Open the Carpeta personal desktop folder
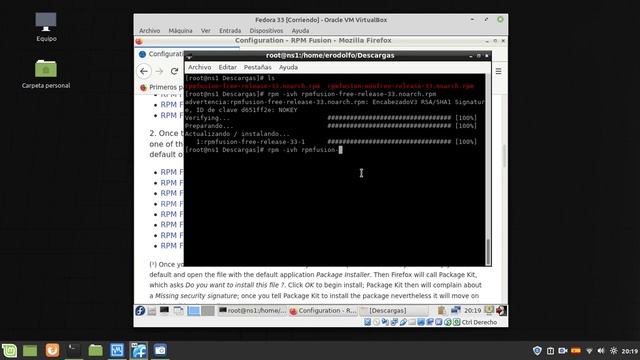 [x=46, y=74]
